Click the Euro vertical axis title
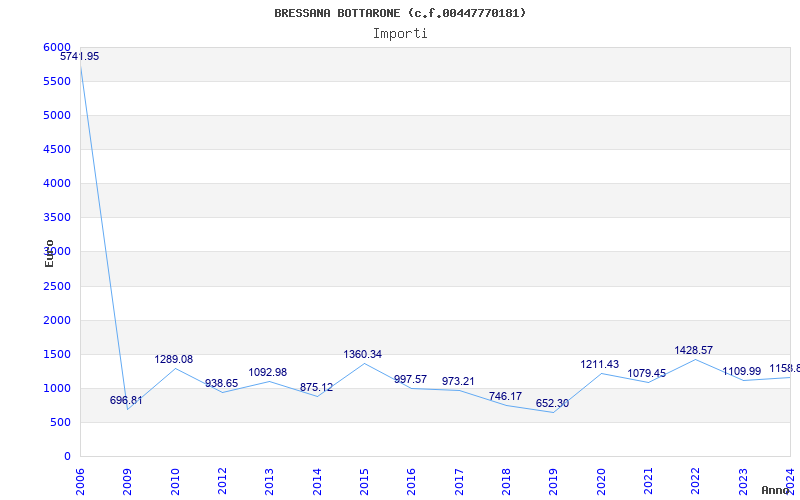This screenshot has width=800, height=500. coord(49,254)
